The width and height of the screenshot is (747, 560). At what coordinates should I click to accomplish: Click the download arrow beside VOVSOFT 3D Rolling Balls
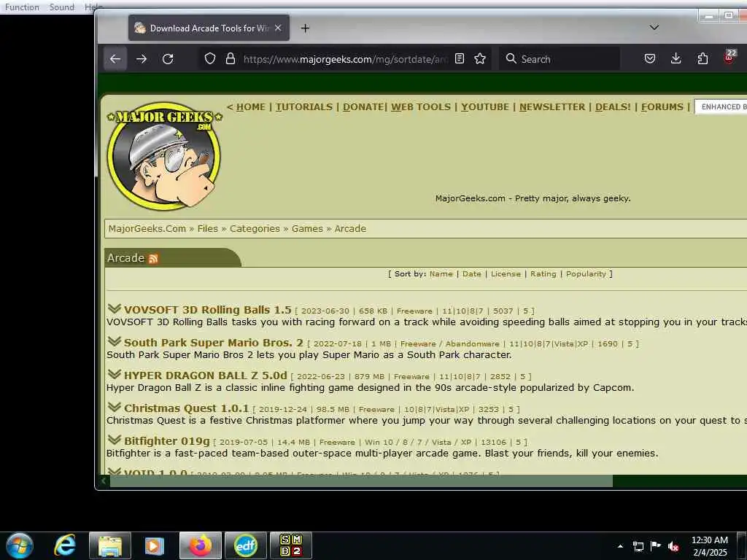pos(115,308)
